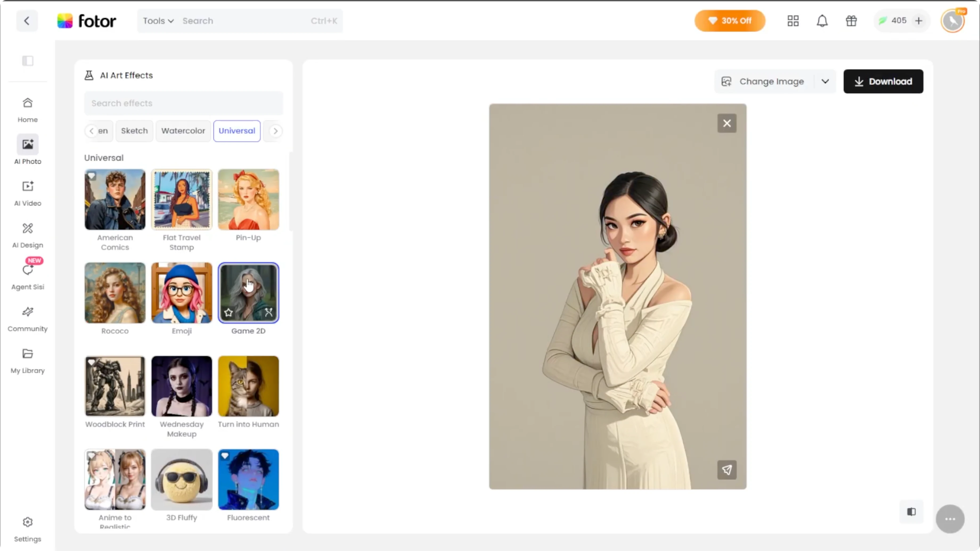Open the Community section
The width and height of the screenshot is (980, 551).
point(27,319)
